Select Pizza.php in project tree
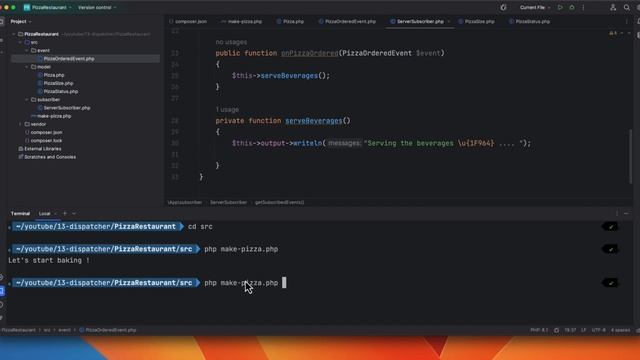Viewport: 640px width, 360px height. pos(53,75)
